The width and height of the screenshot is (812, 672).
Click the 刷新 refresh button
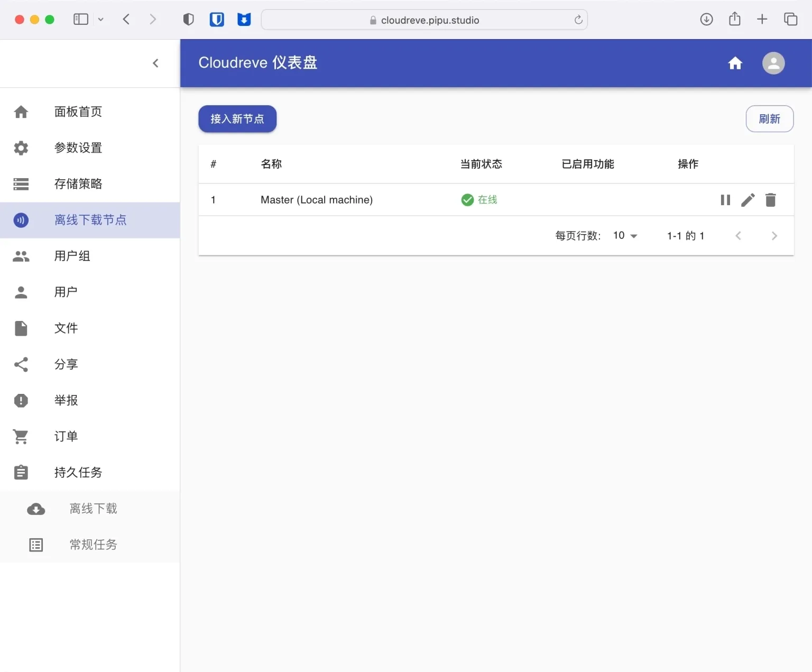coord(770,119)
